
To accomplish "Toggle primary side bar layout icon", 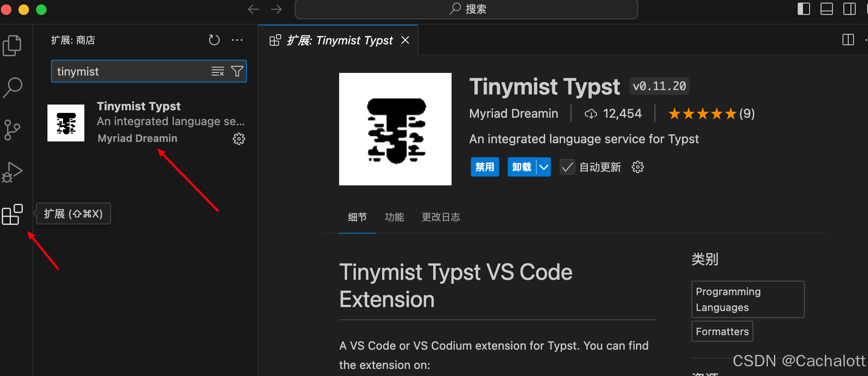I will (804, 9).
